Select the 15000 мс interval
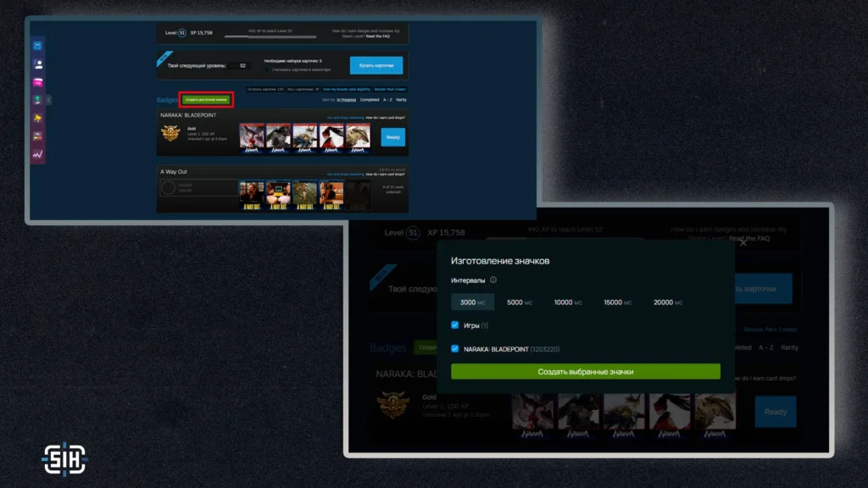The height and width of the screenshot is (488, 868). pyautogui.click(x=617, y=302)
